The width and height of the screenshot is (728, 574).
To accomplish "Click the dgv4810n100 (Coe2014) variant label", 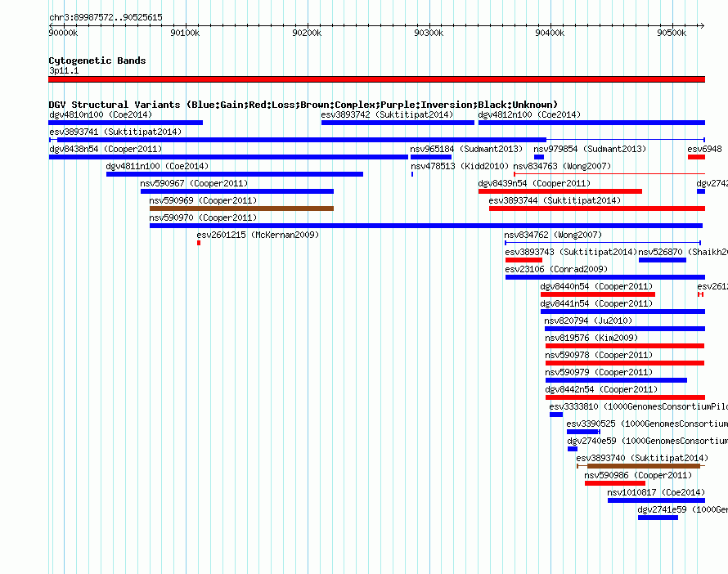I will coord(101,114).
